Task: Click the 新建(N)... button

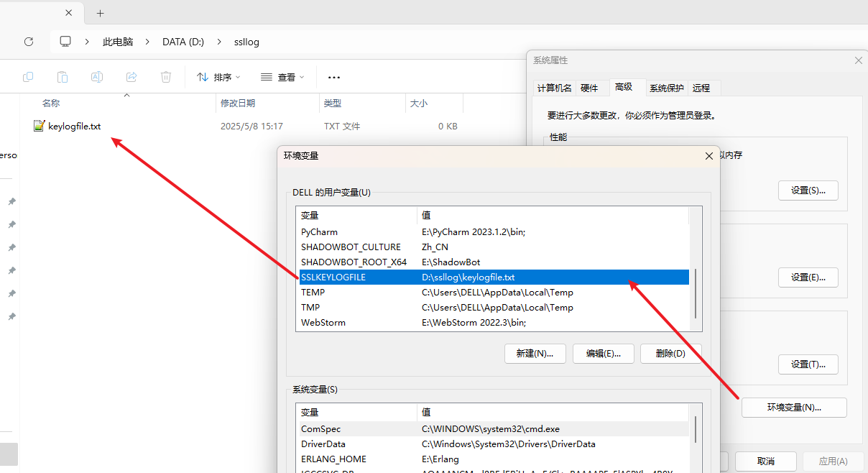Action: (535, 353)
